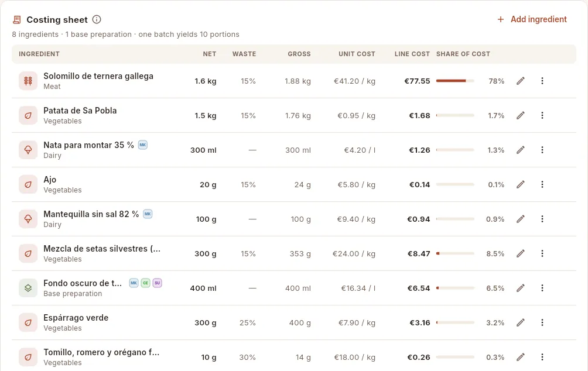Click the leaf icon for Espárrago verde

[28, 322]
